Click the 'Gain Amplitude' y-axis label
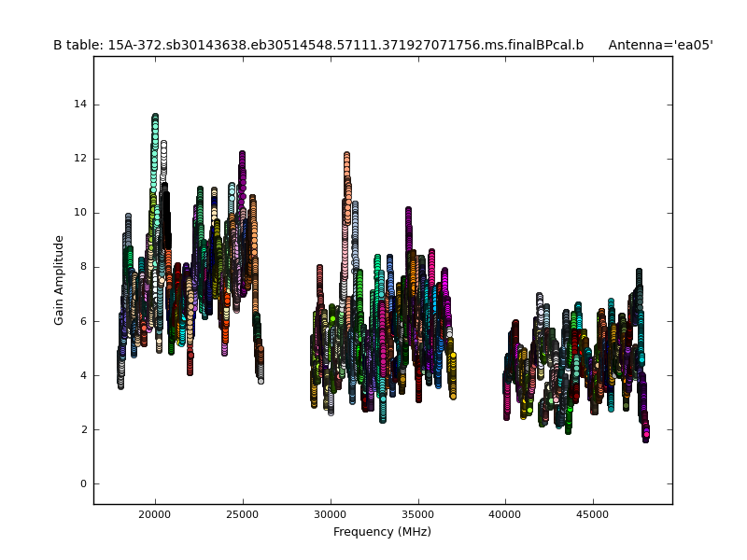Screen dimensions: 747x560 59,280
